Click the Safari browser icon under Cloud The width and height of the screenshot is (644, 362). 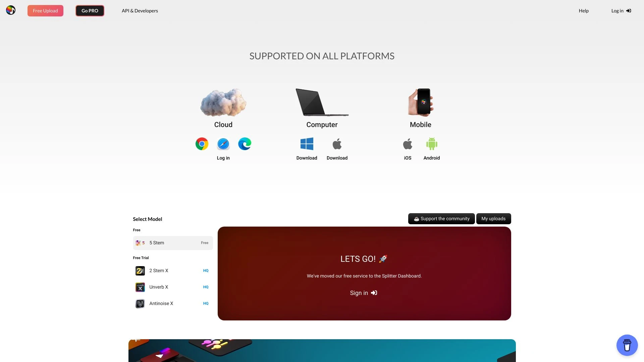pos(223,143)
